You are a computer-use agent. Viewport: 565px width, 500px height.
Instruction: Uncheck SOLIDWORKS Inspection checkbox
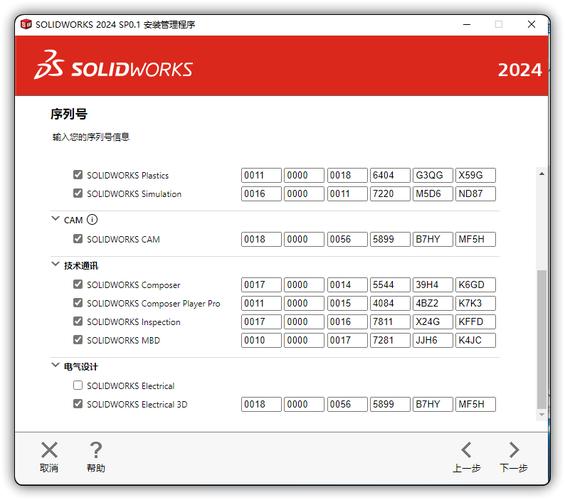coord(78,321)
